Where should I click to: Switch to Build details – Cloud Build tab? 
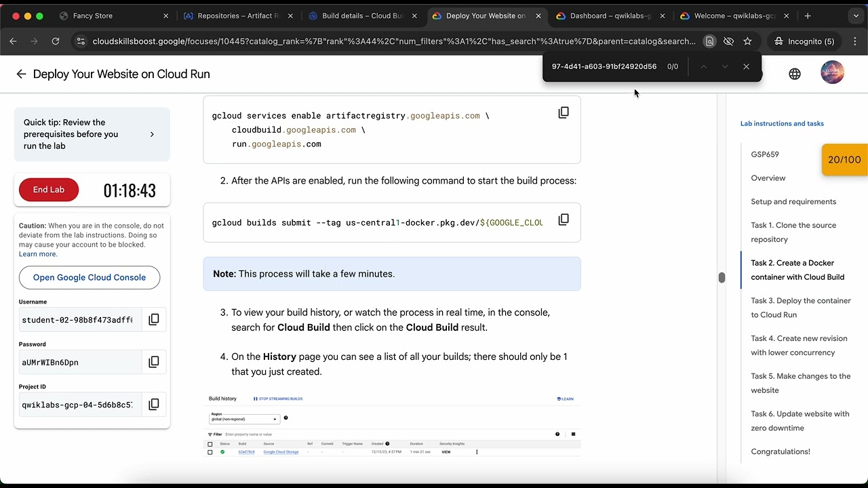click(x=362, y=16)
